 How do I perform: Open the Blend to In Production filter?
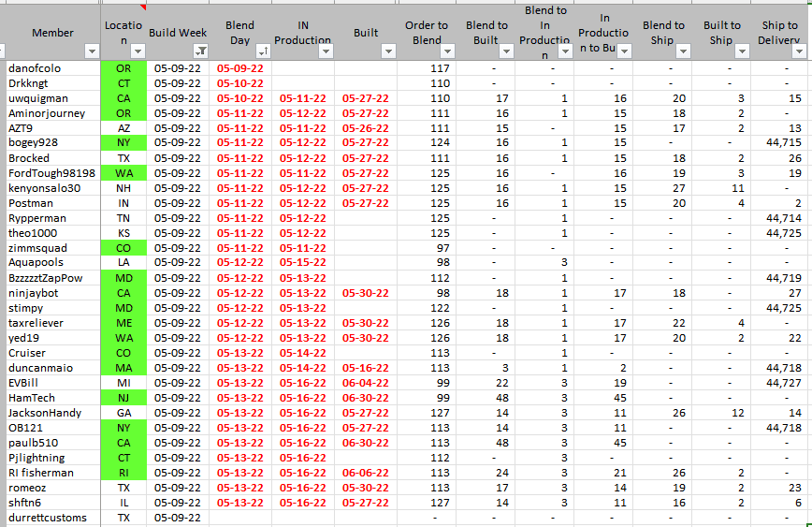[566, 51]
